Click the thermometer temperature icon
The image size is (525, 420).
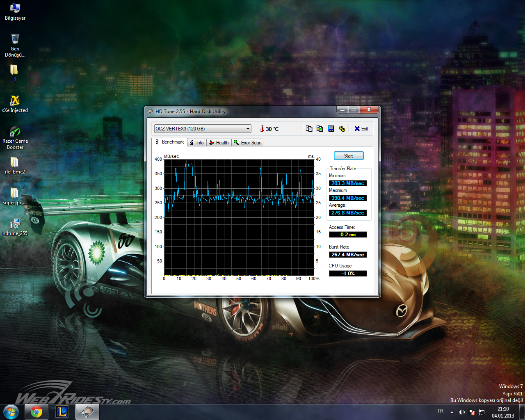pos(262,129)
